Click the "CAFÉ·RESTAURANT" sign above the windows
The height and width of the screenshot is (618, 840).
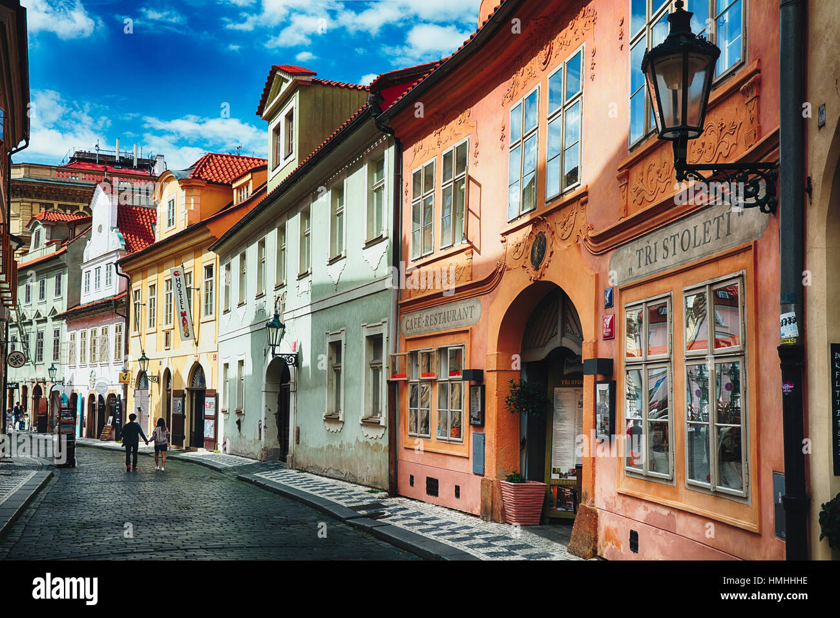(440, 317)
